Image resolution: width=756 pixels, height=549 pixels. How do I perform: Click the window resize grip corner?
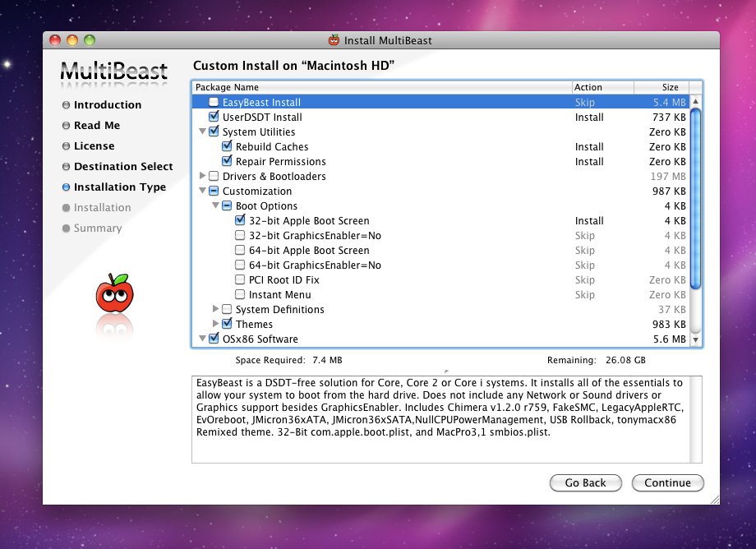tap(712, 497)
